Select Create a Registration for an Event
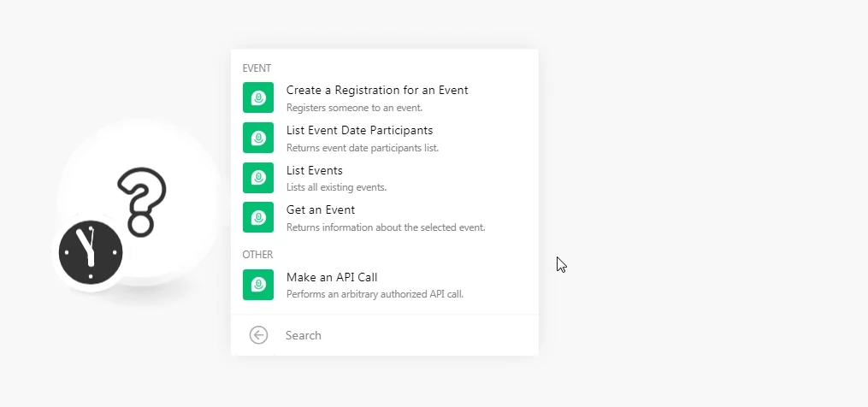 coord(385,97)
